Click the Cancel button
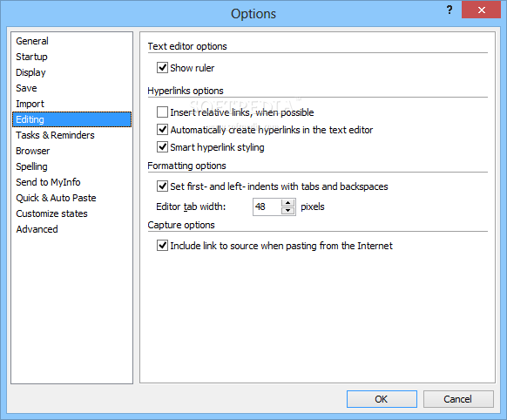 (458, 399)
